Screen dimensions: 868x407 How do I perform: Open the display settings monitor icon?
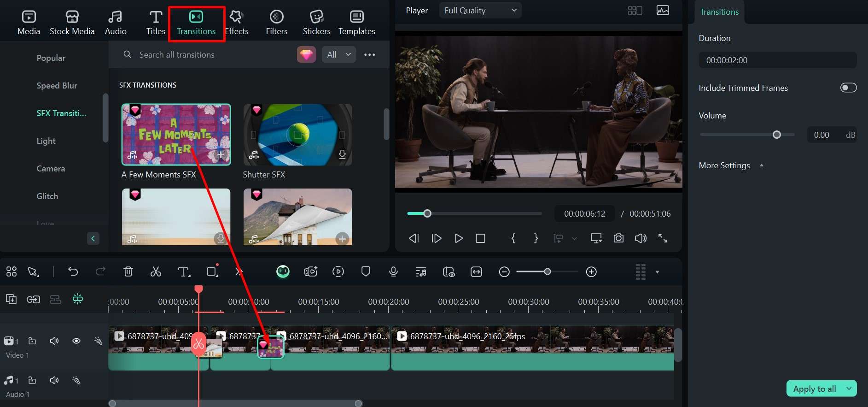pos(596,238)
